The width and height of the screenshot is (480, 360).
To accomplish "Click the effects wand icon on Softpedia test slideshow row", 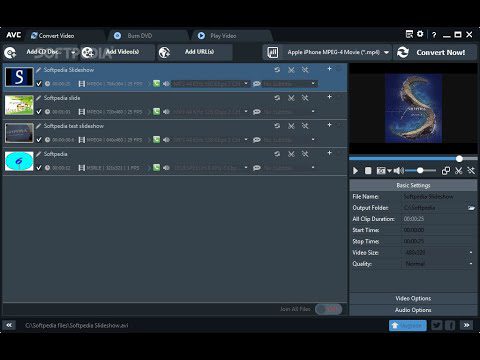I will pos(305,126).
